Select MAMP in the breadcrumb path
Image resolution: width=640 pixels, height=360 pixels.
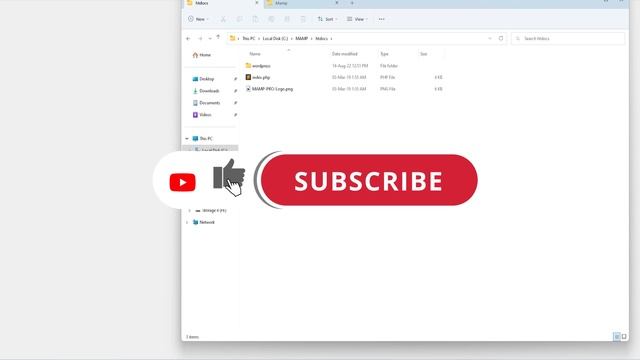click(302, 38)
